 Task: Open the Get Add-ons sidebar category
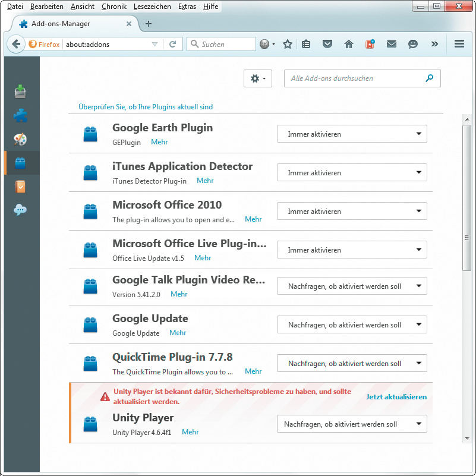click(21, 92)
